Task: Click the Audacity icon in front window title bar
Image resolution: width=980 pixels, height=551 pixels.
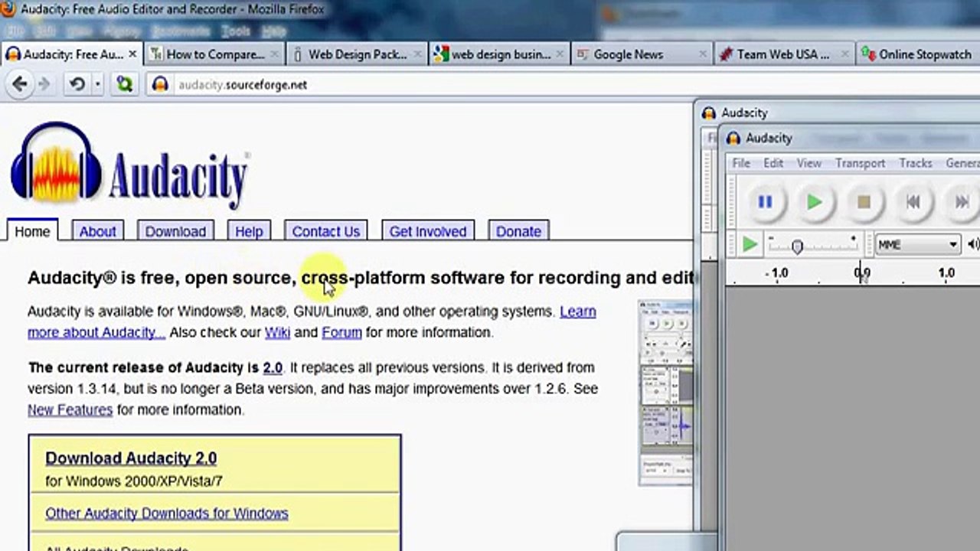Action: pyautogui.click(x=733, y=138)
